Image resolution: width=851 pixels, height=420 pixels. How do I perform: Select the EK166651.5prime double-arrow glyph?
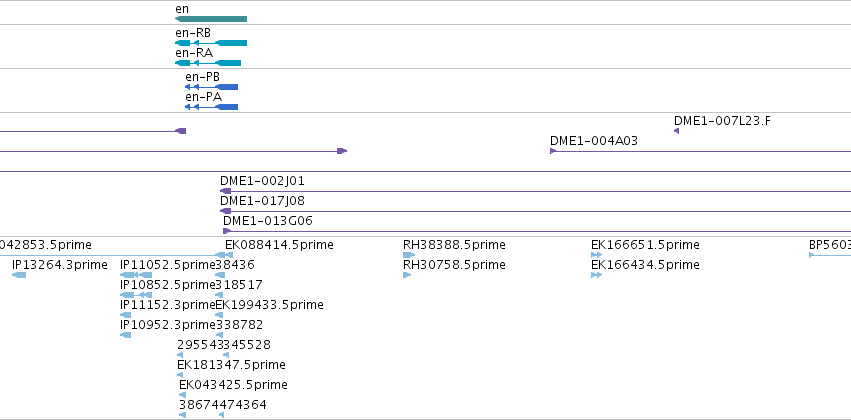coord(596,255)
